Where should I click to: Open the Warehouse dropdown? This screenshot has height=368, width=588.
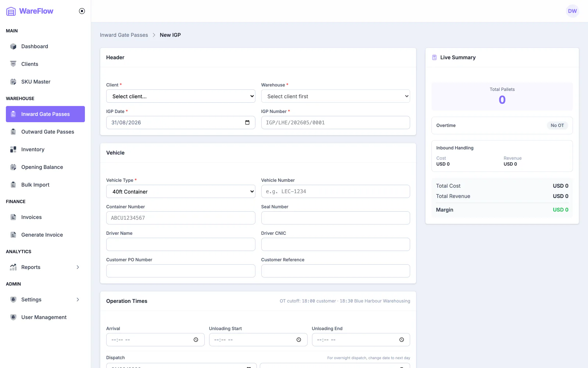[x=336, y=96]
